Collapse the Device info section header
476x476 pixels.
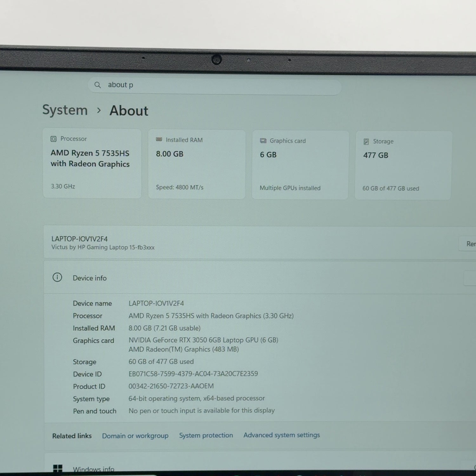click(x=260, y=278)
